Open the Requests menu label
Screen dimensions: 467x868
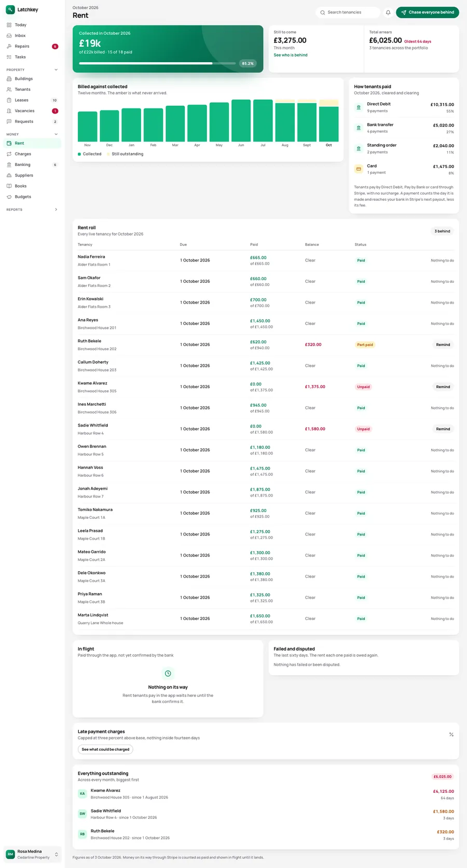tap(24, 121)
